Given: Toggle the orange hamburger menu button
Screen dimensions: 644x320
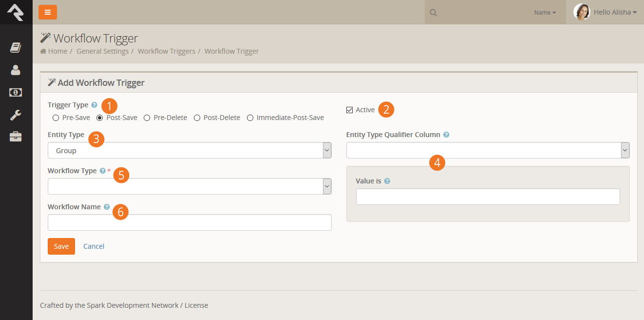Looking at the screenshot, I should [48, 12].
